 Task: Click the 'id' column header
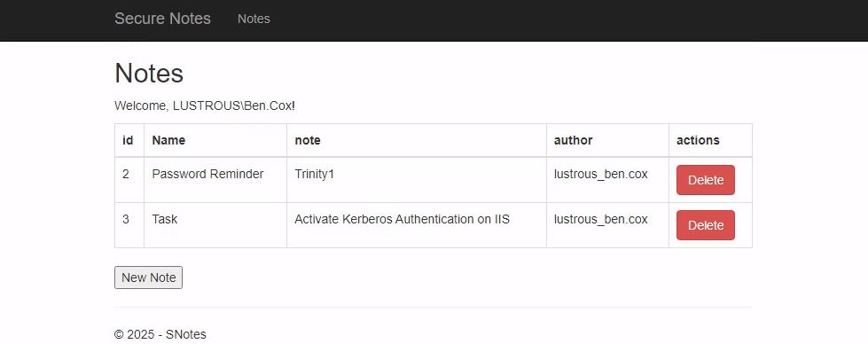[129, 140]
